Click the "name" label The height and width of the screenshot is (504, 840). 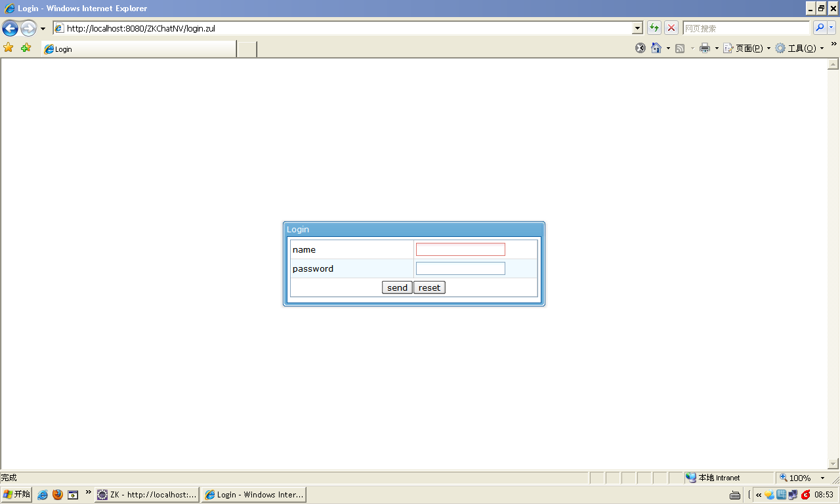pyautogui.click(x=304, y=249)
